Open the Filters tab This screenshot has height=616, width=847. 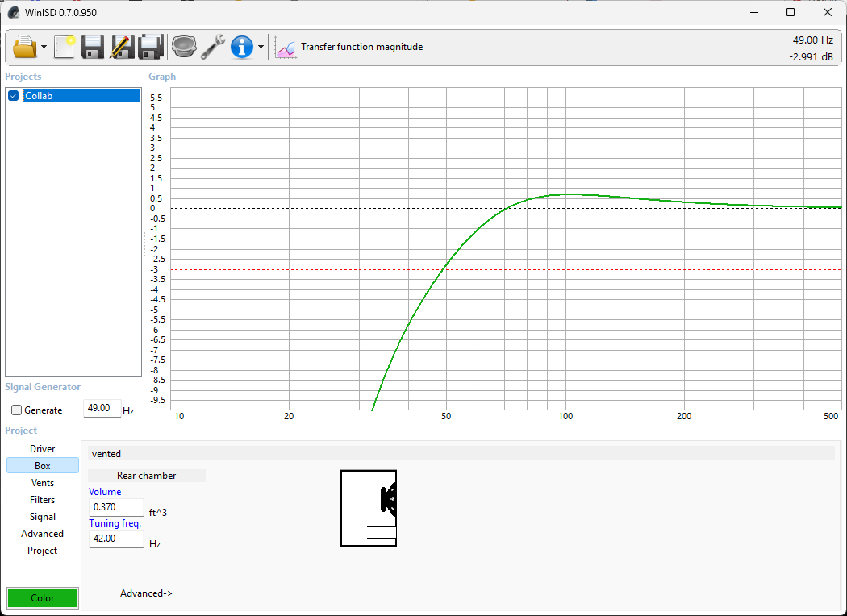(43, 500)
